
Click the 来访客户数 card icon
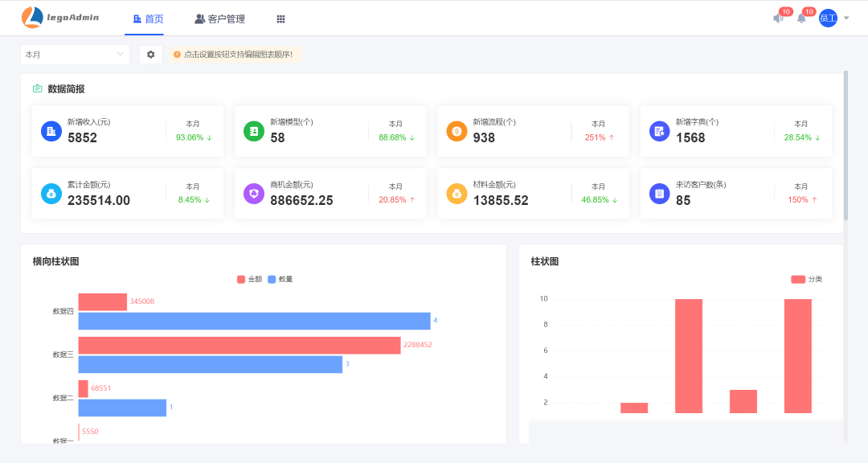pos(659,194)
